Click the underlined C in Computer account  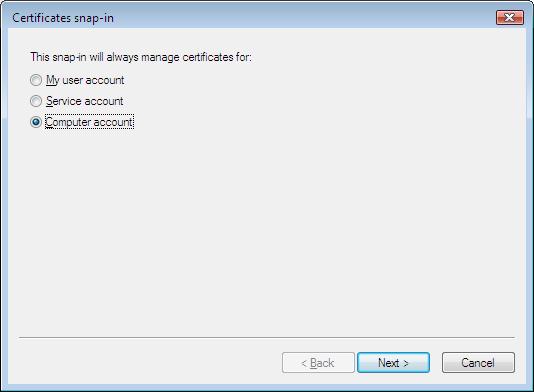tap(49, 122)
